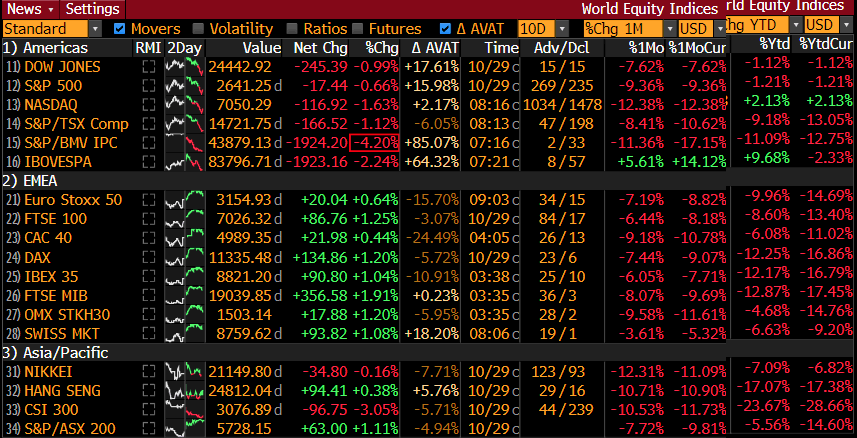Sort by the Δ AVAT column header
Screen dimensions: 857x438
[x=436, y=48]
